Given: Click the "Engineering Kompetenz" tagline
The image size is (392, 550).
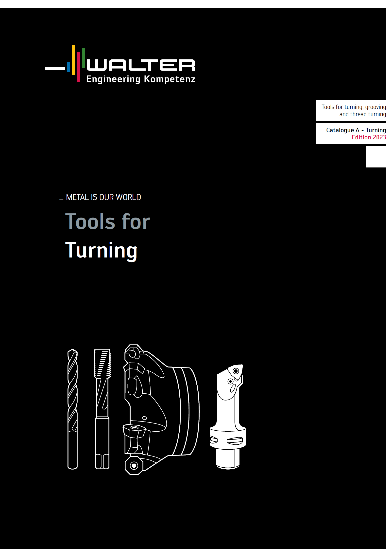Looking at the screenshot, I should (x=141, y=79).
